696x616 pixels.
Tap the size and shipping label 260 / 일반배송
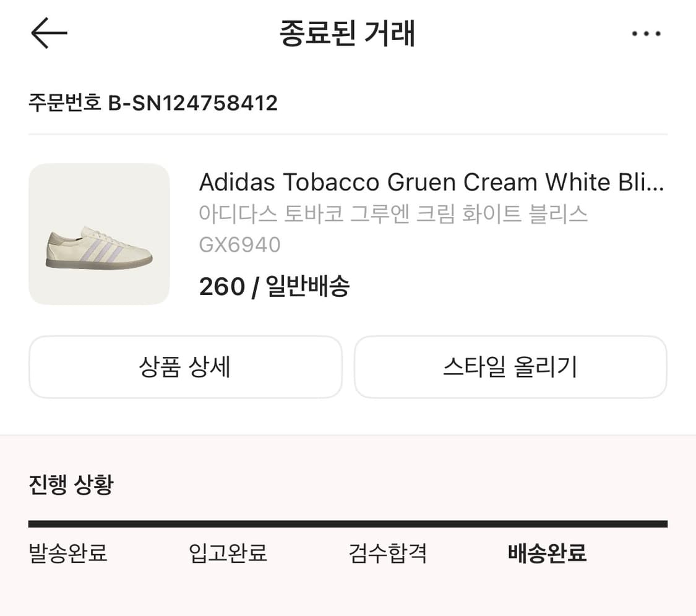[x=274, y=286]
